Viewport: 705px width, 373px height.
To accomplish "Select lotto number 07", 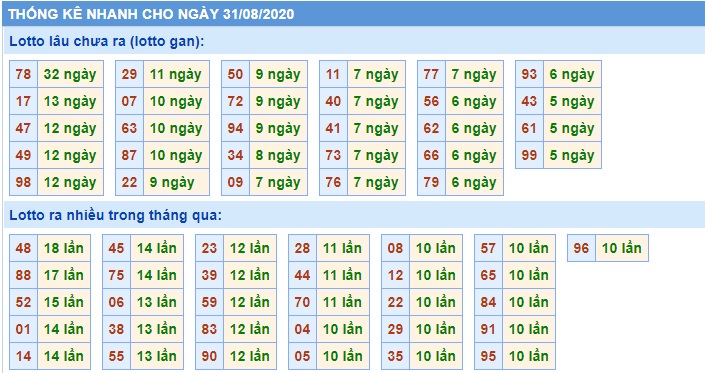I will pyautogui.click(x=129, y=101).
